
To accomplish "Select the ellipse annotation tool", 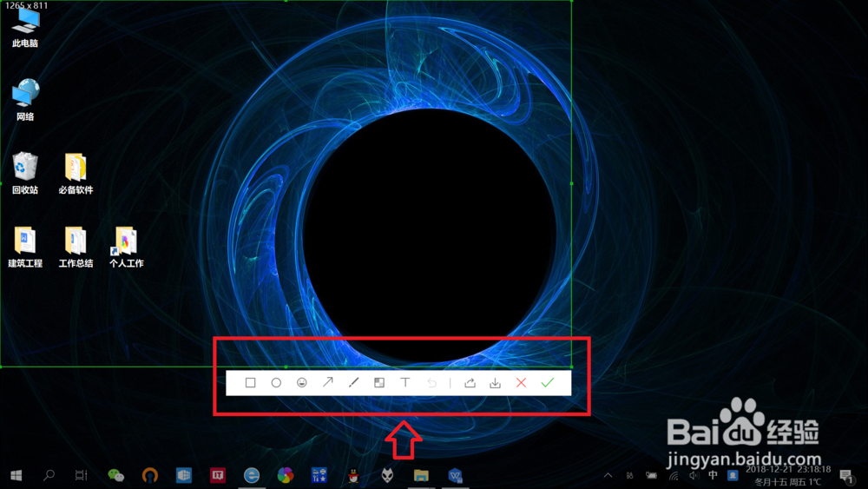I will 276,383.
